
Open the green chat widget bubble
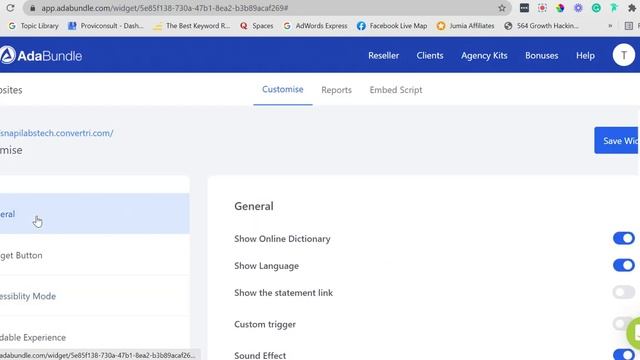pos(634,333)
